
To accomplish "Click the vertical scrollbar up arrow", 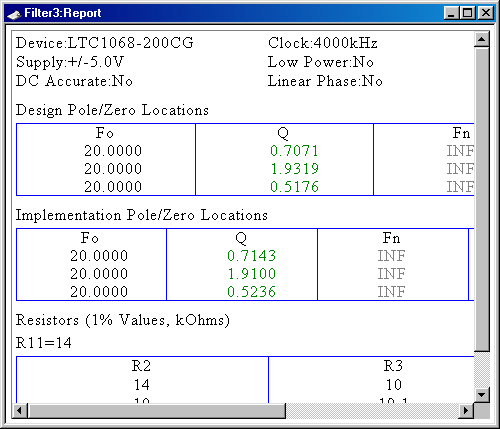I will [x=481, y=39].
